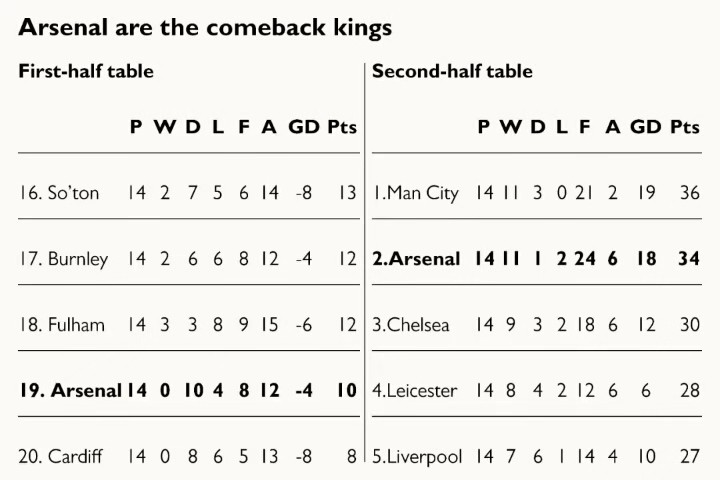Click Chelsea's 30 points value
The width and height of the screenshot is (720, 480).
click(690, 325)
